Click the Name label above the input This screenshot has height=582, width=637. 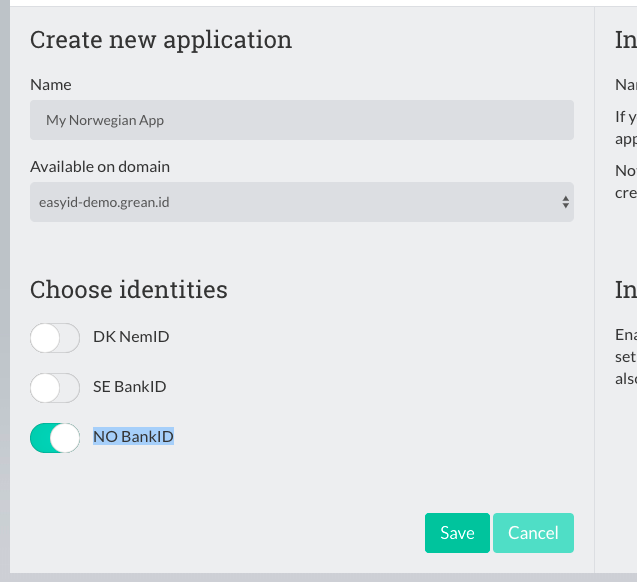pyautogui.click(x=51, y=85)
